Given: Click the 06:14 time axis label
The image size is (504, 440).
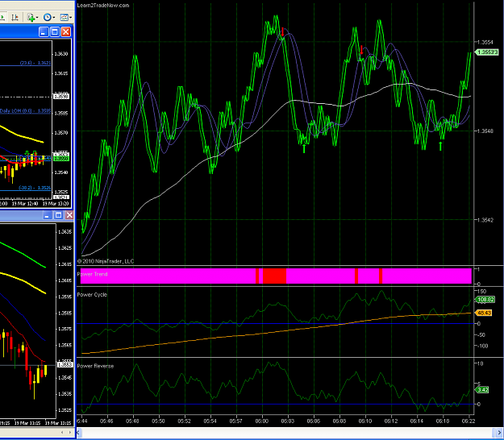Looking at the screenshot, I should (x=417, y=421).
